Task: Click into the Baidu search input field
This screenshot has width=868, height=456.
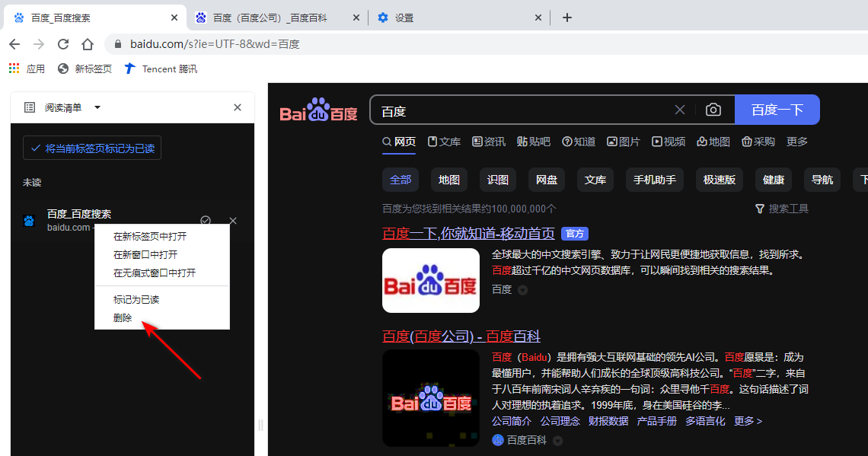Action: click(523, 110)
